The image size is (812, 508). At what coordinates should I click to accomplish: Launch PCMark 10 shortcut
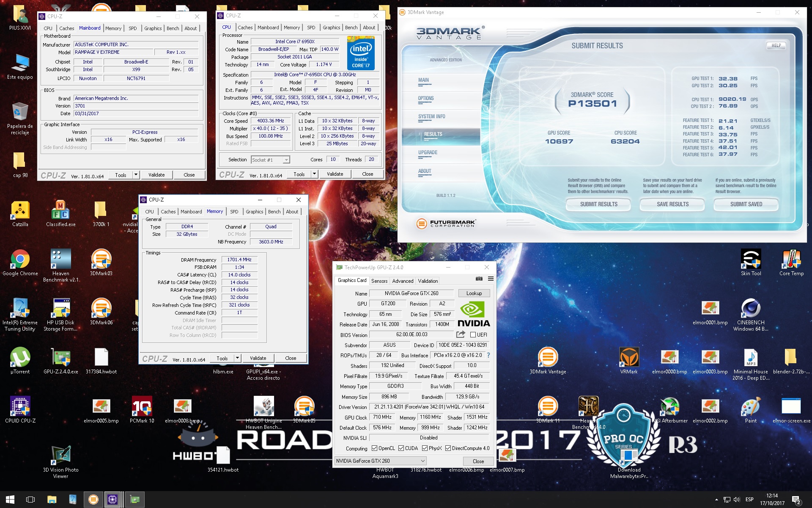pyautogui.click(x=142, y=410)
